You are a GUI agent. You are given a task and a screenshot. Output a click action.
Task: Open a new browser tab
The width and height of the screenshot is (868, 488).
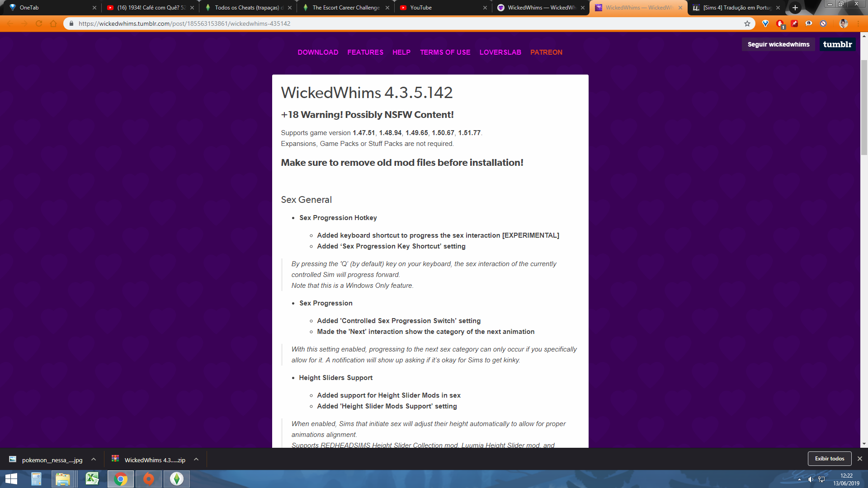[795, 8]
